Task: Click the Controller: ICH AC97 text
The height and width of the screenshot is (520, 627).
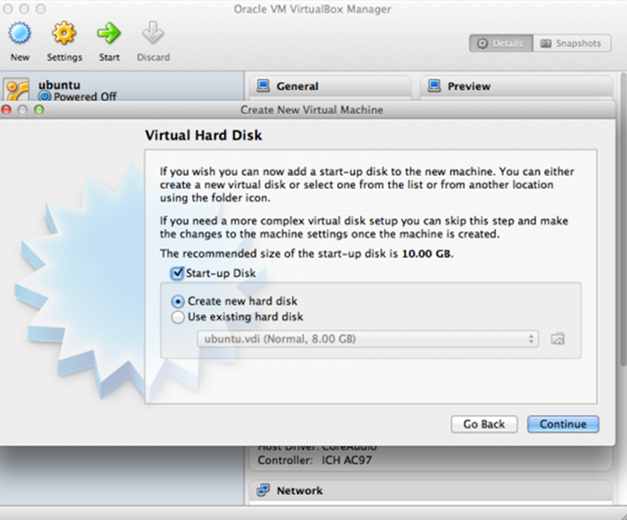Action: pyautogui.click(x=315, y=460)
